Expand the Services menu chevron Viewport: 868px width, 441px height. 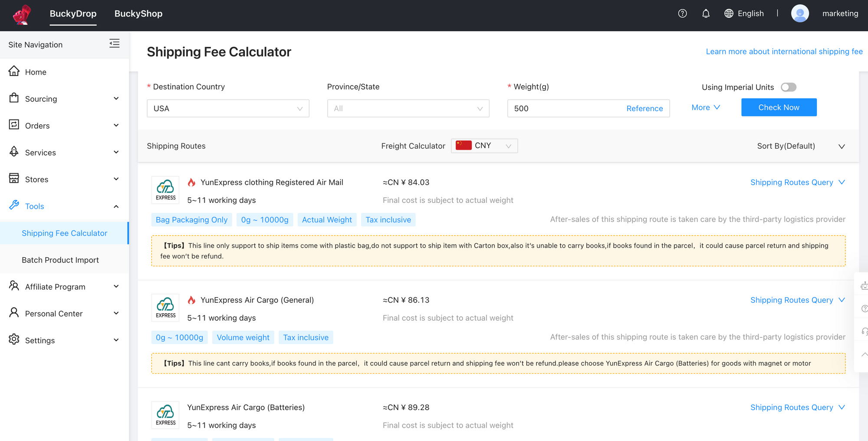tap(116, 152)
